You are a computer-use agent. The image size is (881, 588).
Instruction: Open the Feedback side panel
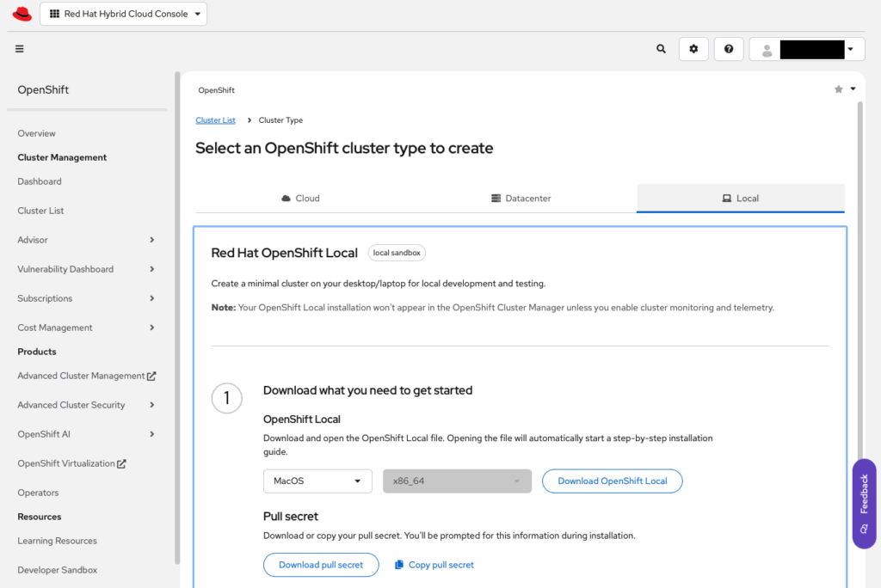[864, 504]
